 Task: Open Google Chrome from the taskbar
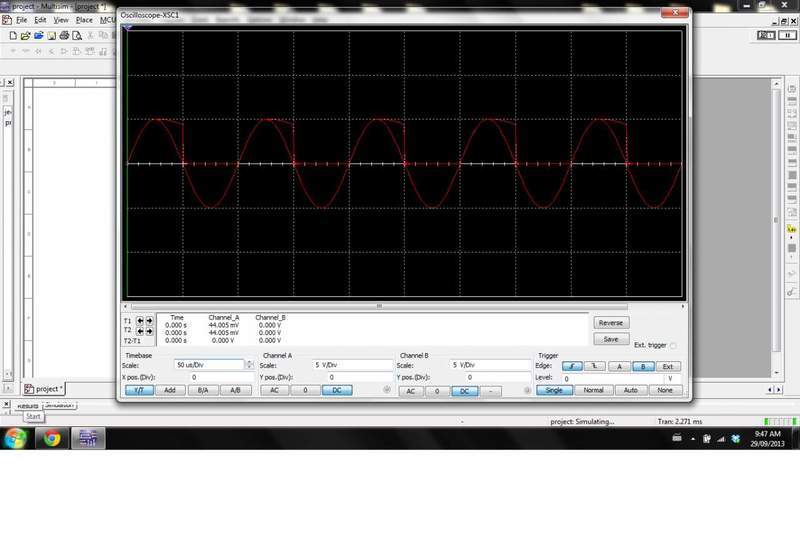point(51,438)
